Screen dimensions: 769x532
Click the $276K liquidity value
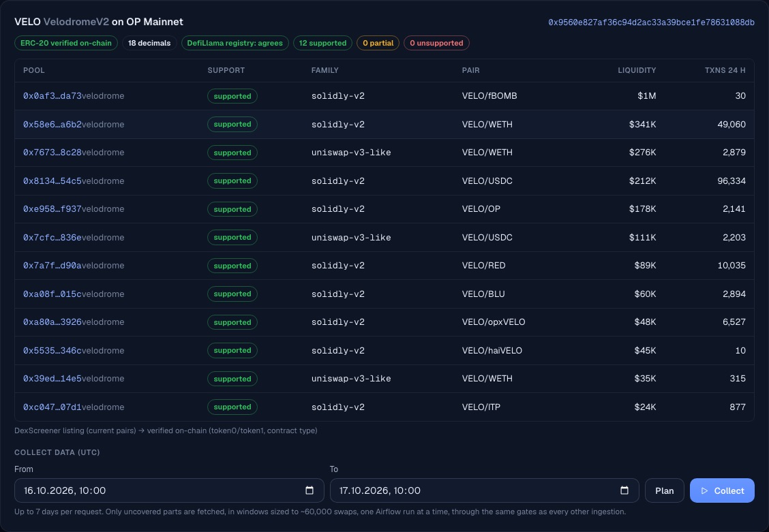point(642,153)
